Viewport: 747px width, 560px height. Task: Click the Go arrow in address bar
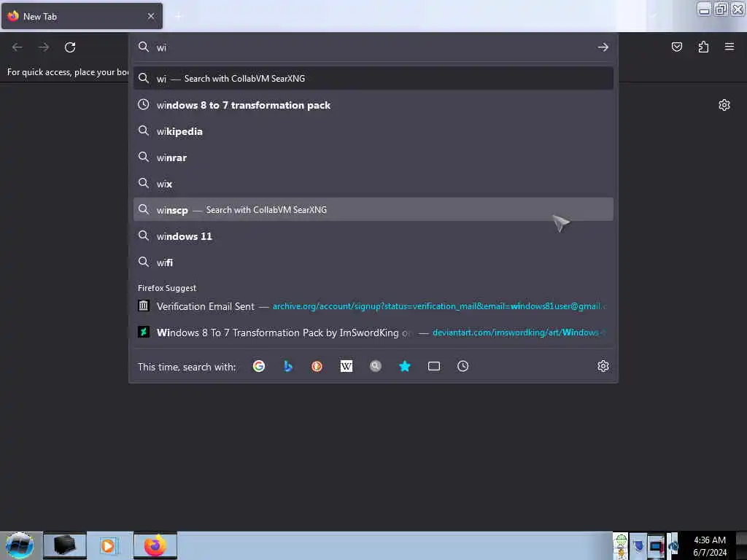click(603, 47)
